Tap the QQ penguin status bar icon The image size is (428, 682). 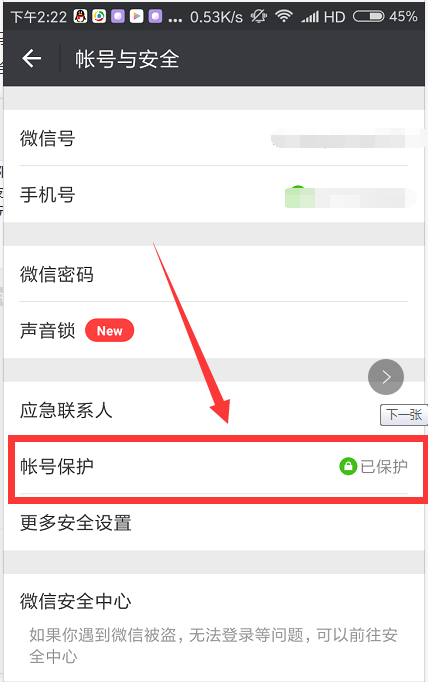(x=80, y=17)
